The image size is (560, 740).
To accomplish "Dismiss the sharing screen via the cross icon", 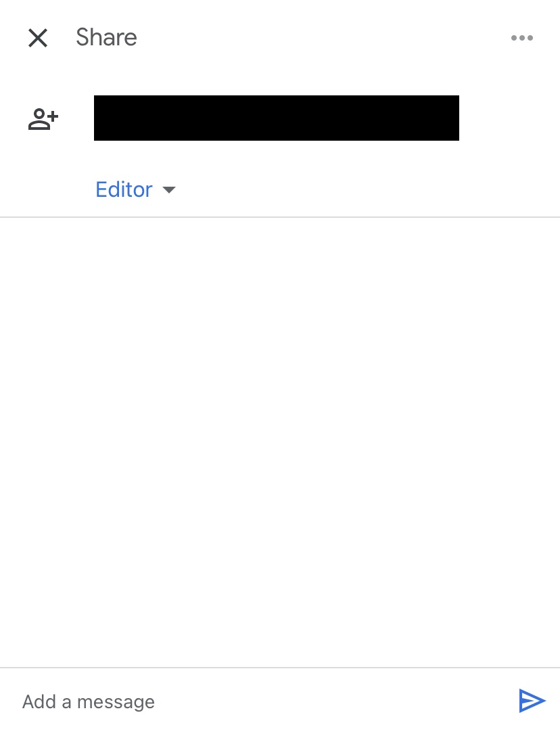I will [38, 38].
